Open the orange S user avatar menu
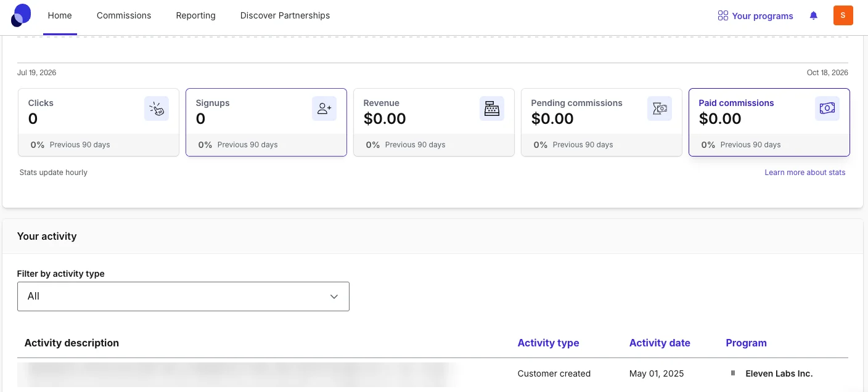Screen dimensions: 868x392 (x=843, y=15)
